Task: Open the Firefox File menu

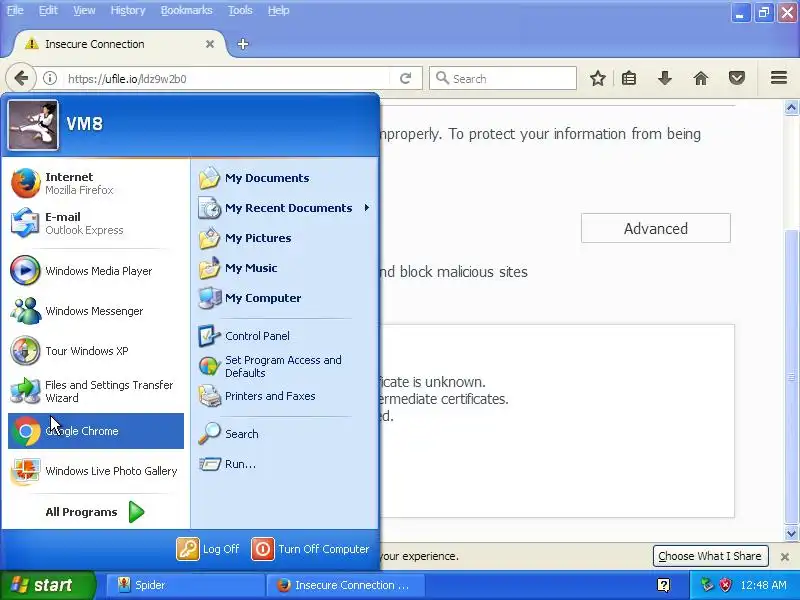Action: pyautogui.click(x=15, y=10)
